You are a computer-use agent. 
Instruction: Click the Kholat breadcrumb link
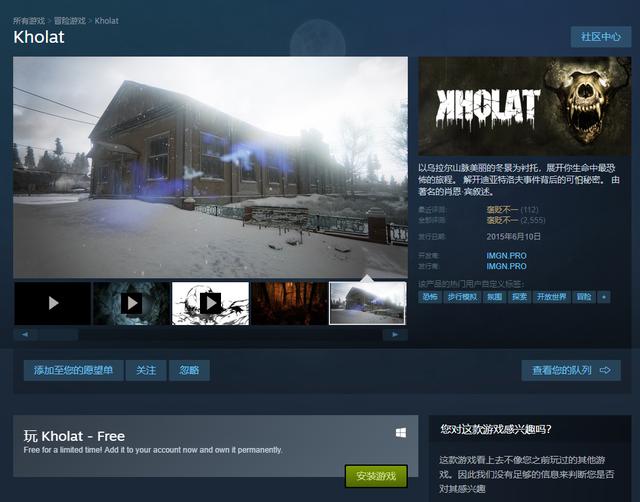tap(107, 21)
